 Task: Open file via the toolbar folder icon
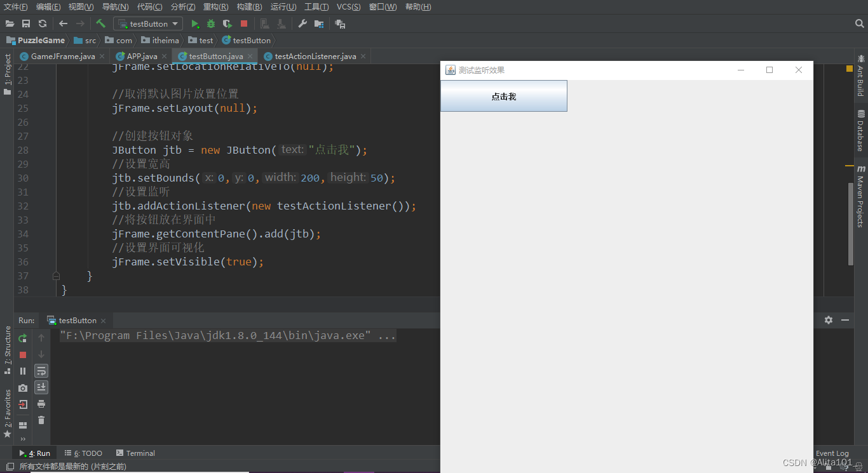tap(10, 23)
